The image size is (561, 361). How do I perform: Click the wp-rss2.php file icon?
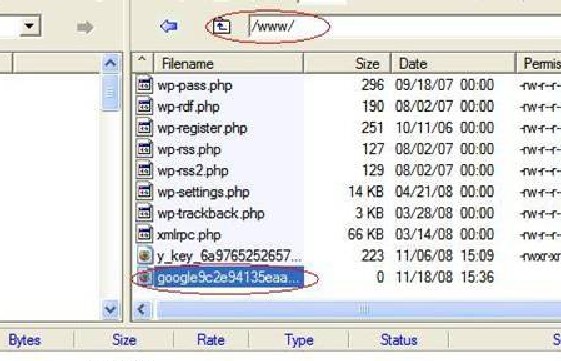pyautogui.click(x=144, y=170)
